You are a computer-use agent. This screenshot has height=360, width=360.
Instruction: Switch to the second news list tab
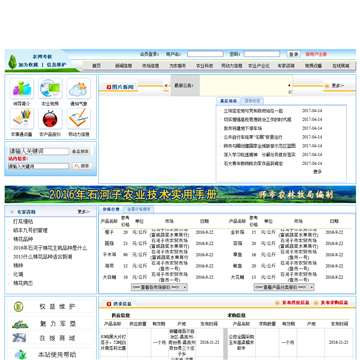pos(252,101)
